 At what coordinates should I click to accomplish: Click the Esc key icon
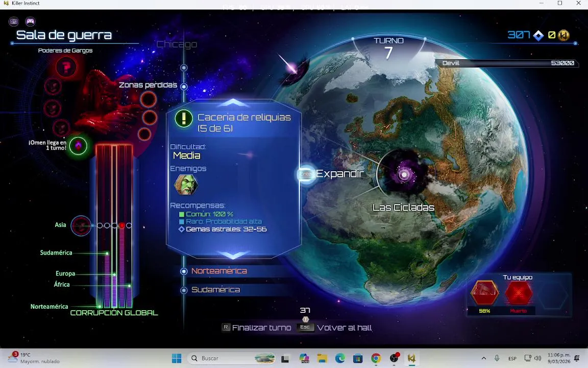click(305, 327)
